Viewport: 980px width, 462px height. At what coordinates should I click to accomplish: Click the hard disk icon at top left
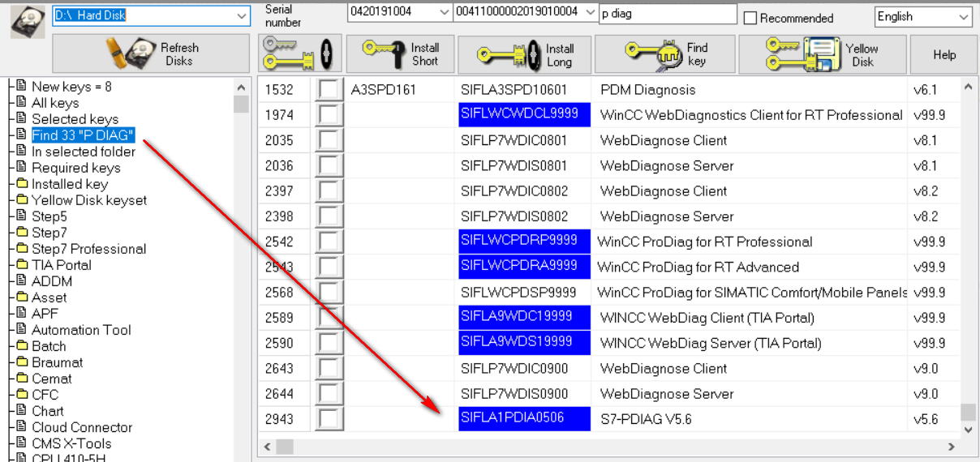pos(28,21)
